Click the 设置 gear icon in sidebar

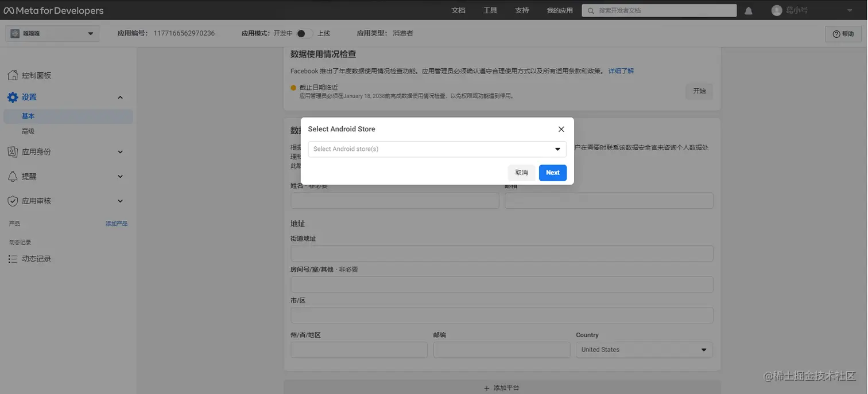point(13,97)
